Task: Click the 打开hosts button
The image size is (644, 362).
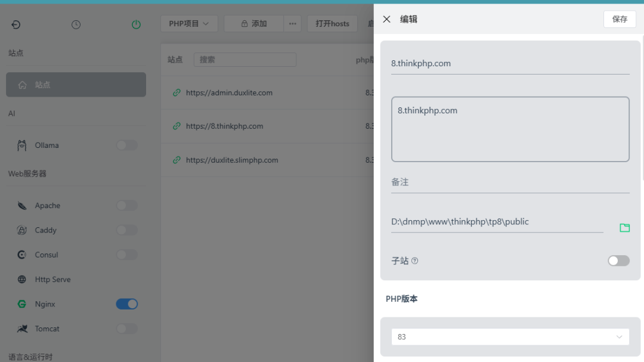Action: [332, 24]
